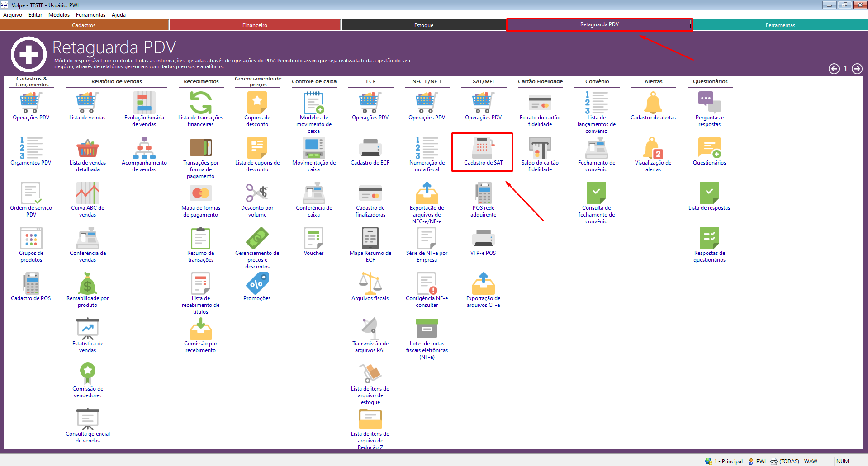This screenshot has height=466, width=868.
Task: Switch to the teal Ferramentas tab
Action: [x=780, y=25]
